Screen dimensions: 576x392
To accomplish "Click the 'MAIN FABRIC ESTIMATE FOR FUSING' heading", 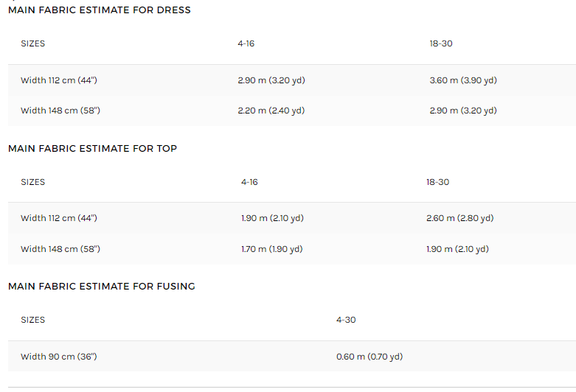I will [x=101, y=287].
